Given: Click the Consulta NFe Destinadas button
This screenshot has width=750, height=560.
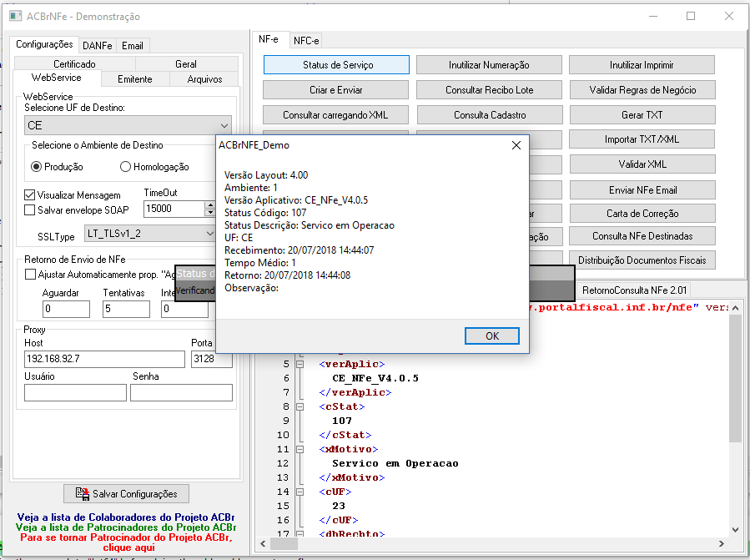Looking at the screenshot, I should [x=642, y=236].
